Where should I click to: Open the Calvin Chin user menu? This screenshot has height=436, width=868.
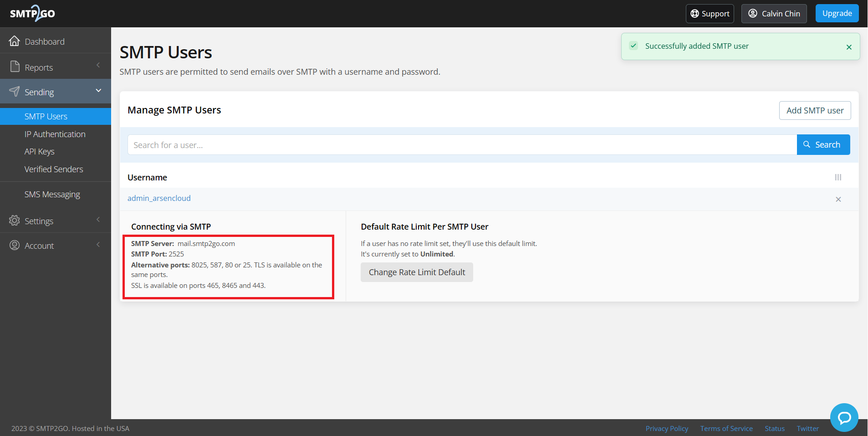click(774, 14)
